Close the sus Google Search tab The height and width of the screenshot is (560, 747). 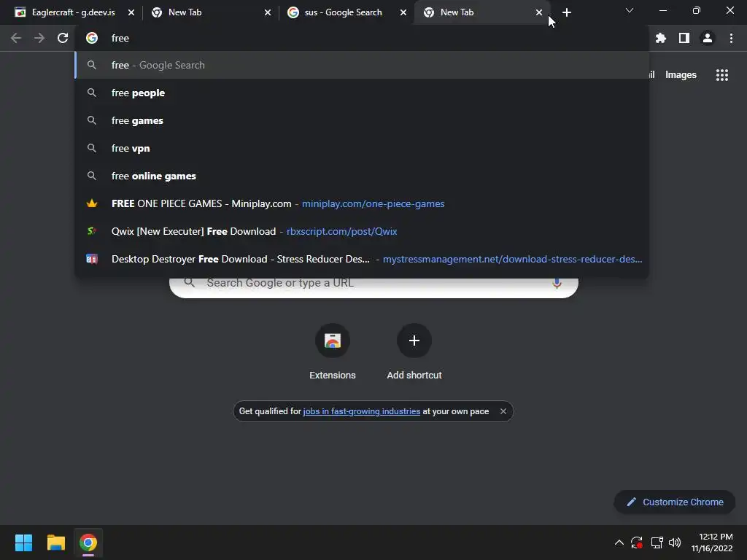point(403,12)
